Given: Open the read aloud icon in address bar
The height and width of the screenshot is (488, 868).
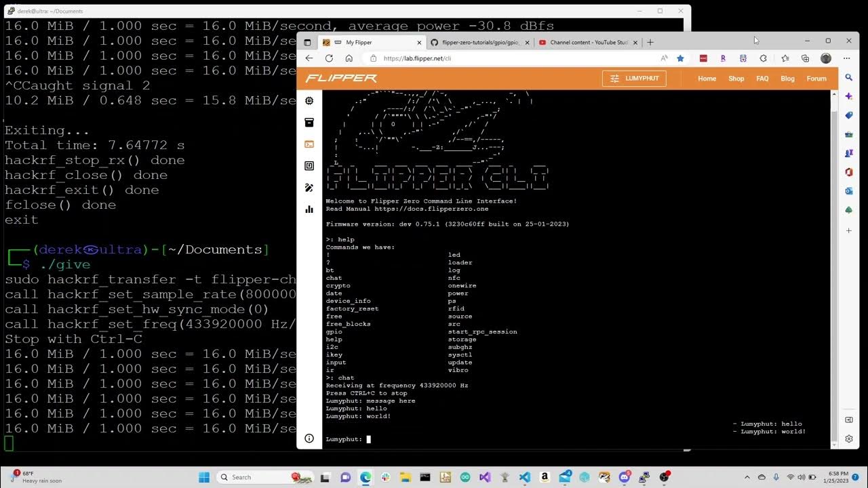Looking at the screenshot, I should tap(664, 58).
